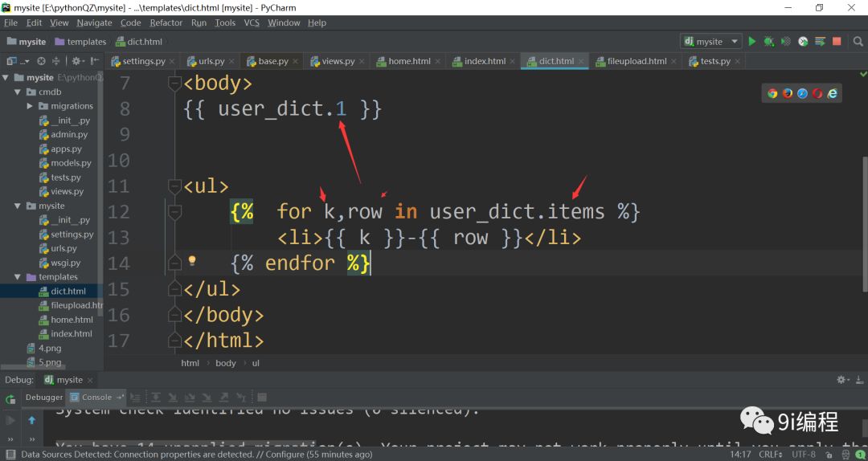The width and height of the screenshot is (868, 461).
Task: Open the mysite run configuration dropdown
Action: point(710,42)
